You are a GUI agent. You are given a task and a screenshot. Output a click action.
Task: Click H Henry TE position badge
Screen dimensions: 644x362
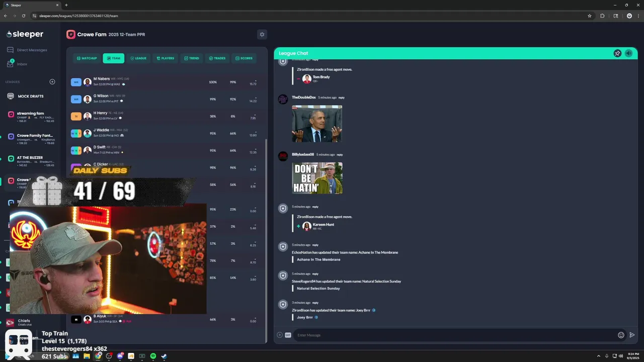(x=76, y=116)
